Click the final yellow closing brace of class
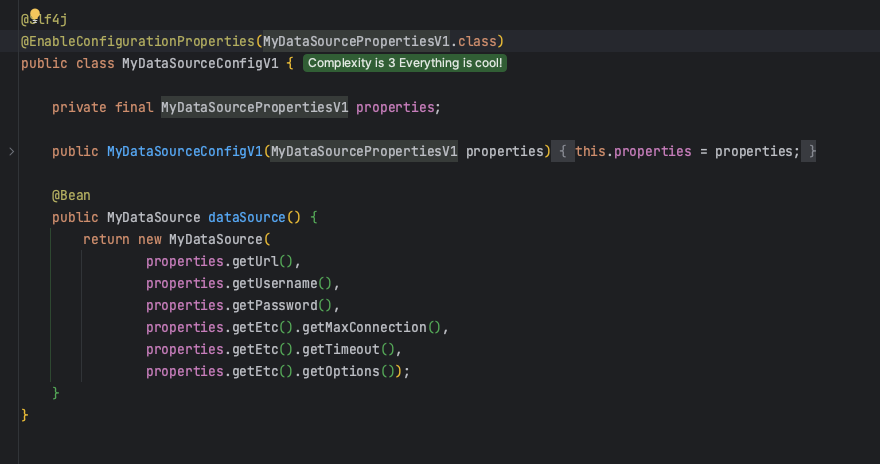Image resolution: width=880 pixels, height=464 pixels. point(25,415)
